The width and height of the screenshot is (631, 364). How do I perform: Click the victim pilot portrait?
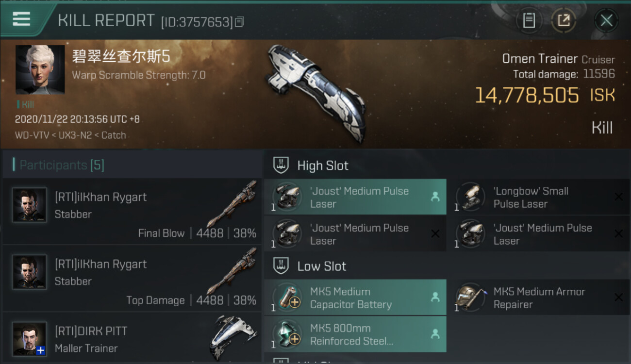point(40,70)
